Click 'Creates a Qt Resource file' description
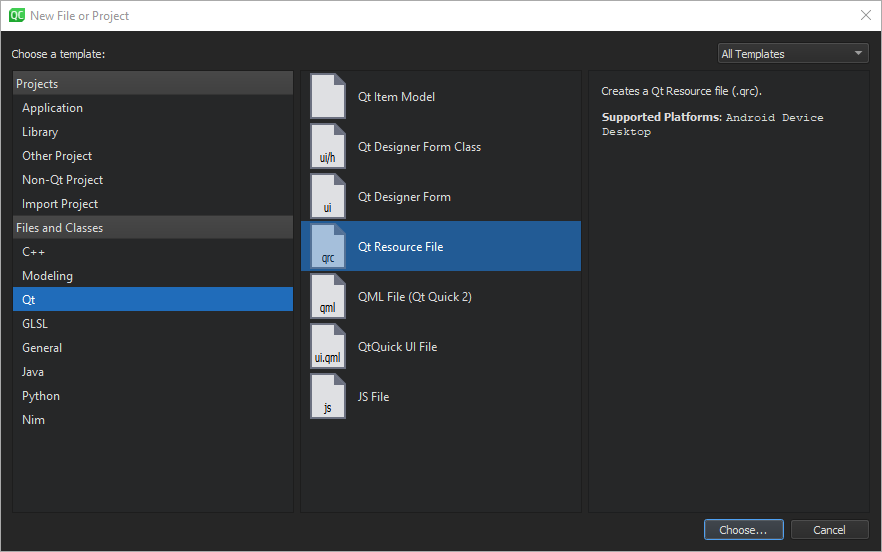The image size is (882, 552). tap(682, 91)
